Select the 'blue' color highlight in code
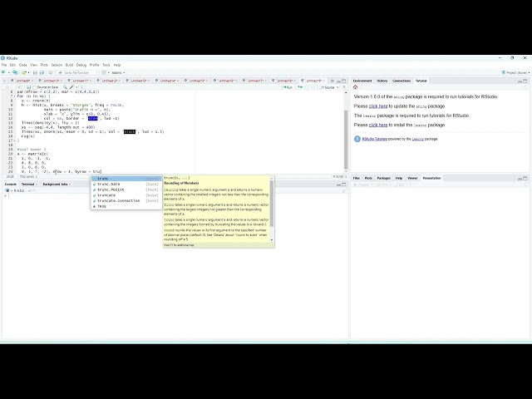This screenshot has width=532, height=399. point(92,118)
